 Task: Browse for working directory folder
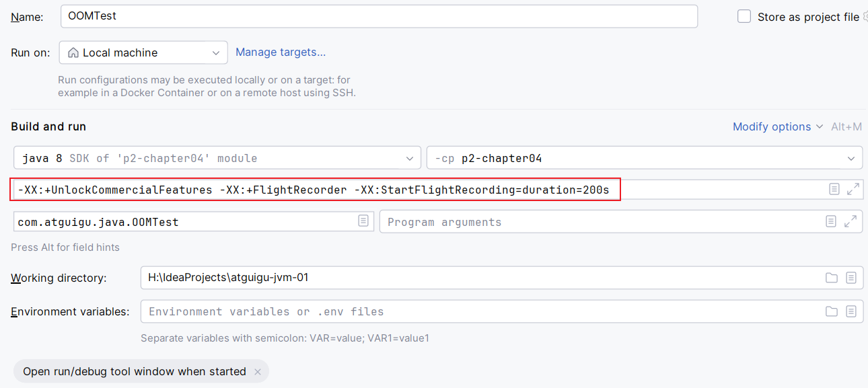[832, 278]
